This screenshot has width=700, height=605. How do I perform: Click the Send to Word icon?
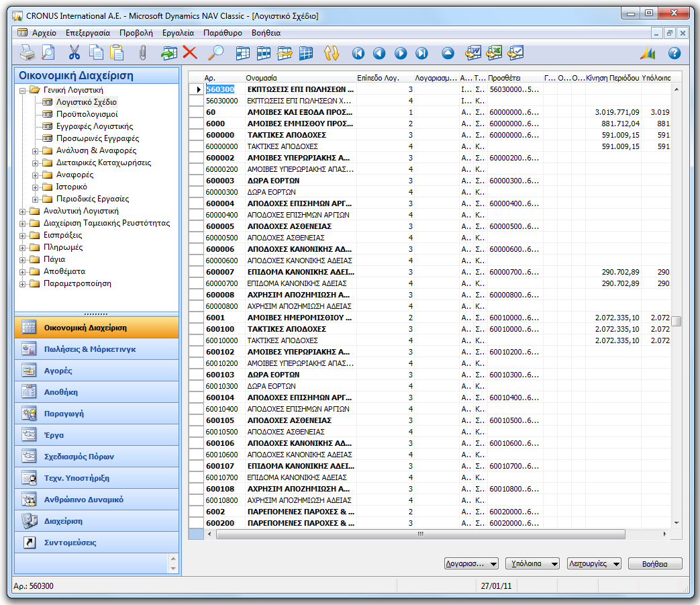click(472, 53)
